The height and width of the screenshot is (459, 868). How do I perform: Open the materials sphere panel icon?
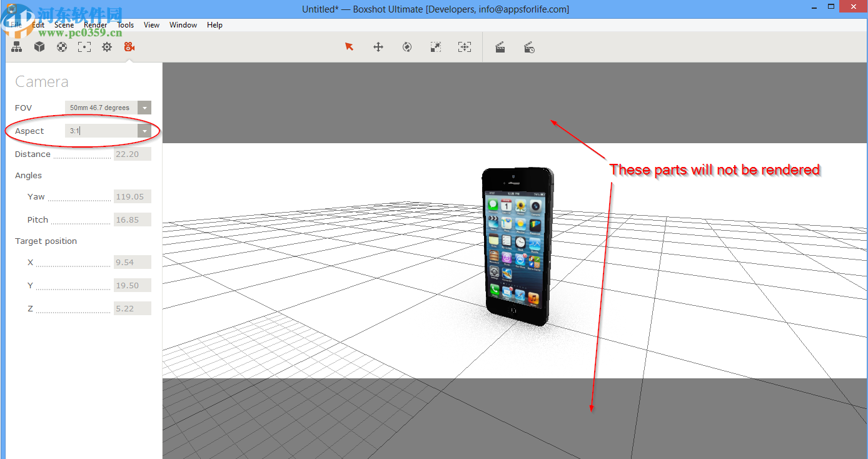62,47
